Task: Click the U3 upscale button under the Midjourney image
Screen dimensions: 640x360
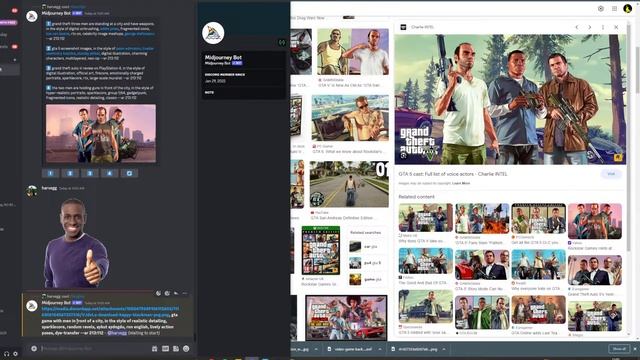Action: 90,173
